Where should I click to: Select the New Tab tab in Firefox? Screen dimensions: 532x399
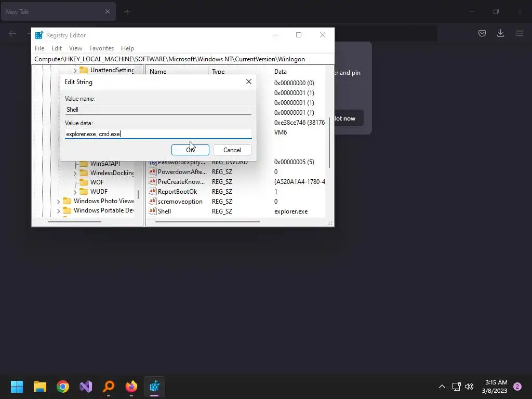[58, 11]
